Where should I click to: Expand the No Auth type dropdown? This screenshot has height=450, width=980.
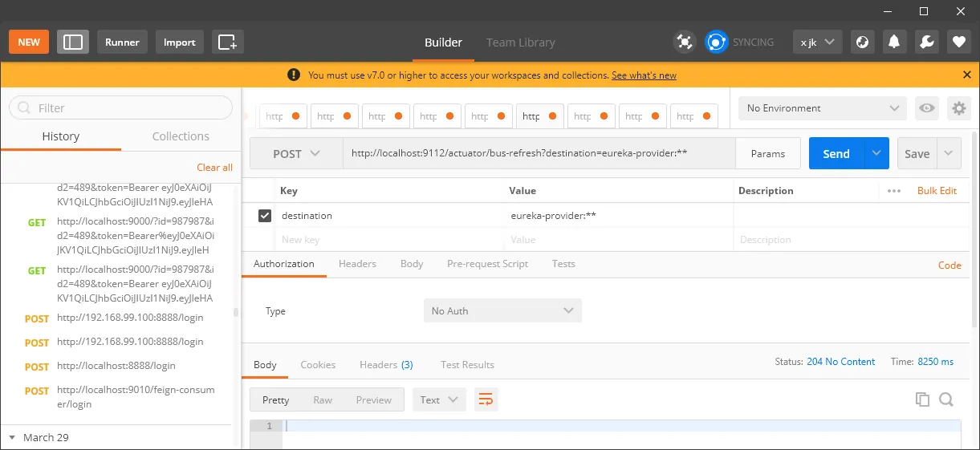(502, 310)
